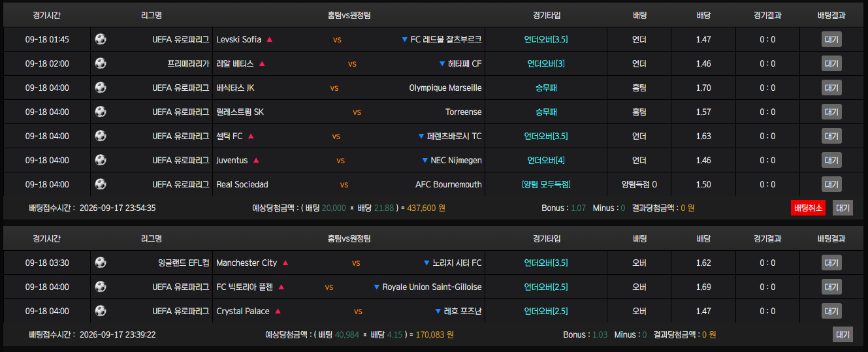The image size is (868, 352).
Task: Cancel the bet with red 배팅취소 button
Action: (x=808, y=208)
